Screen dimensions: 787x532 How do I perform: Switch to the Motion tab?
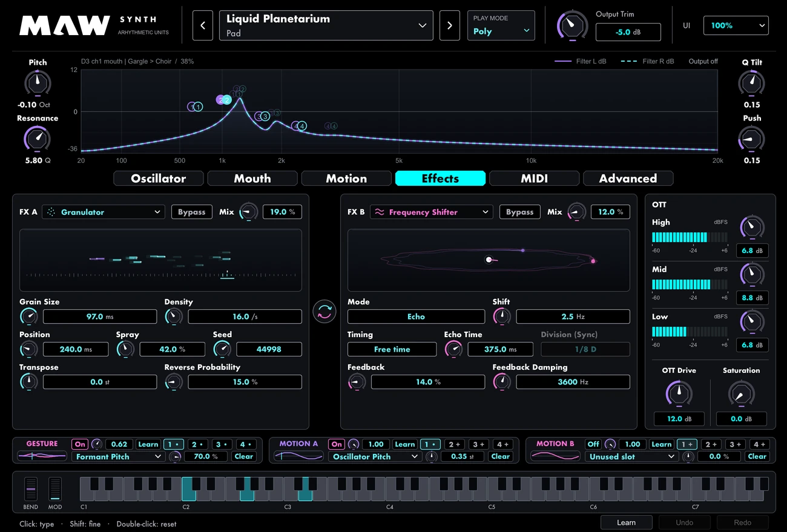[x=346, y=179]
